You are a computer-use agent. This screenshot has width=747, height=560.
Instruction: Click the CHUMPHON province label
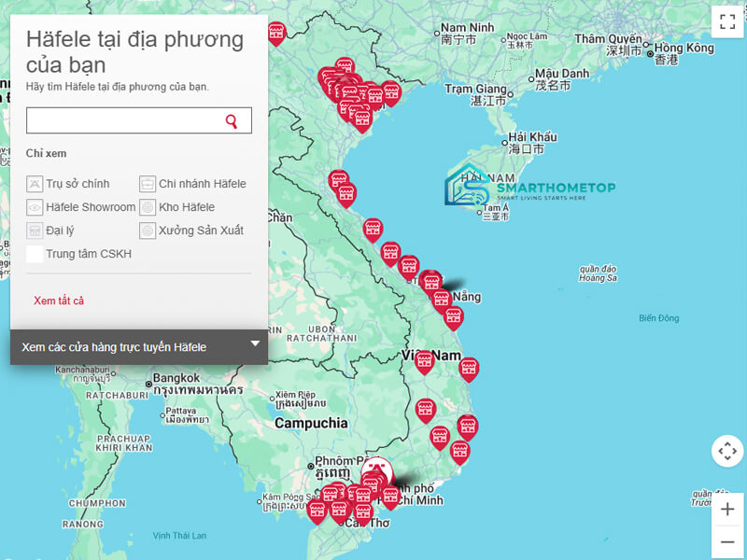pyautogui.click(x=97, y=503)
